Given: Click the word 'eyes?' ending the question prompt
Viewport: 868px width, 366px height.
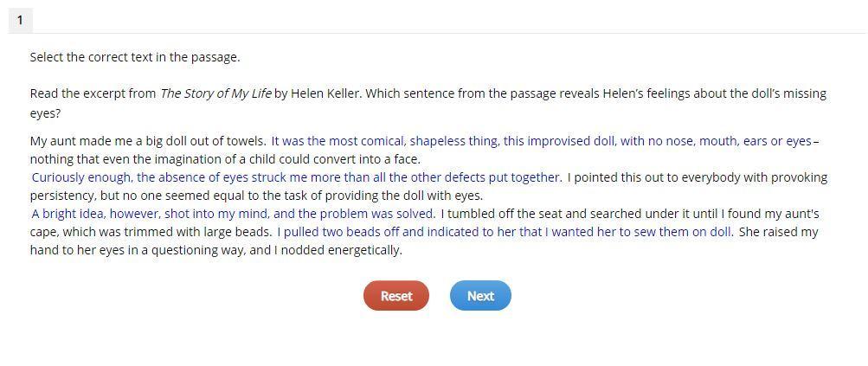Looking at the screenshot, I should 45,114.
